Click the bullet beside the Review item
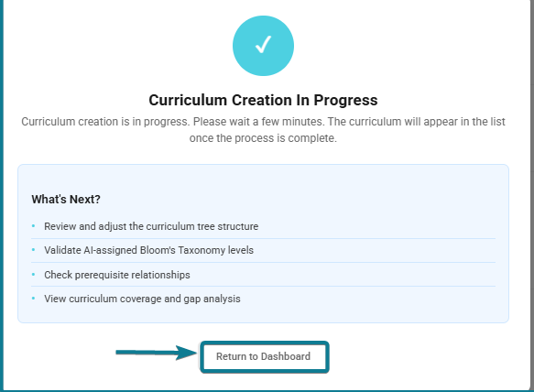Image resolution: width=534 pixels, height=392 pixels. (33, 226)
